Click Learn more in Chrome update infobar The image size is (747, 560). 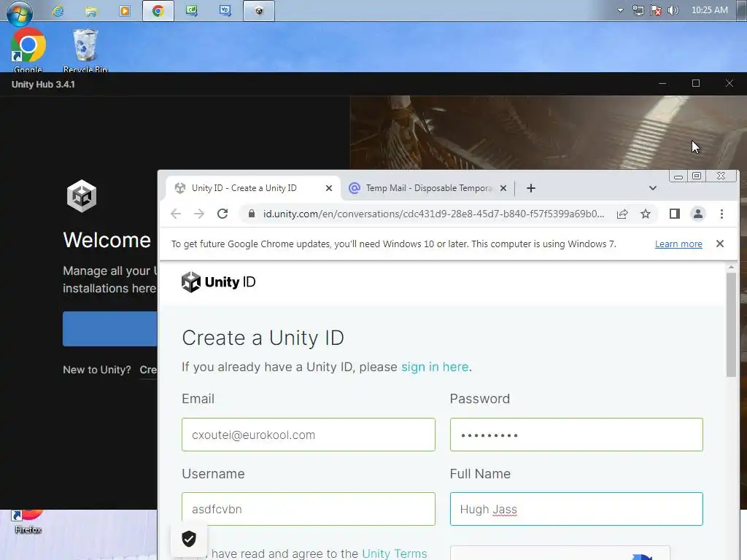click(x=678, y=244)
